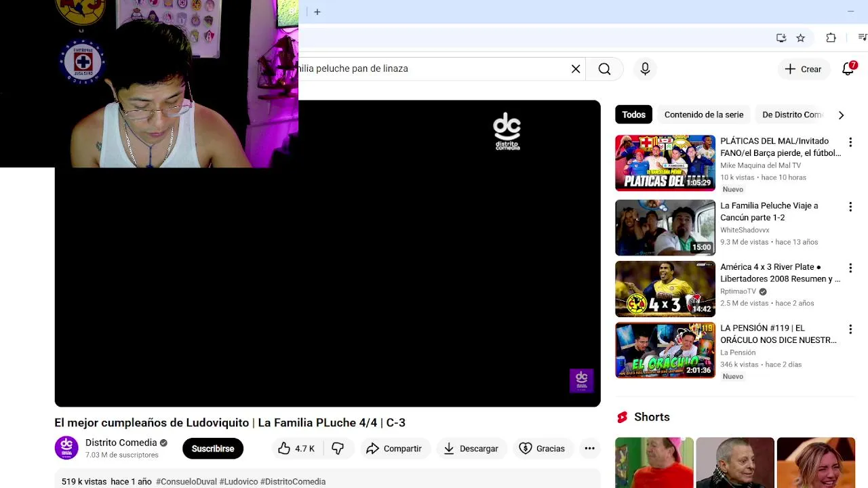Click Compartir share button
The width and height of the screenshot is (868, 488).
(394, 449)
